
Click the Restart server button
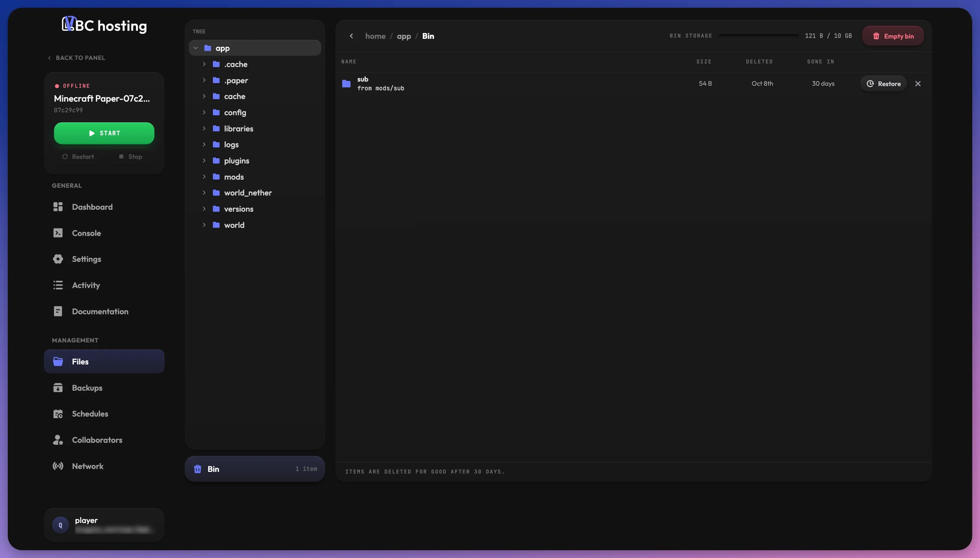coord(78,157)
